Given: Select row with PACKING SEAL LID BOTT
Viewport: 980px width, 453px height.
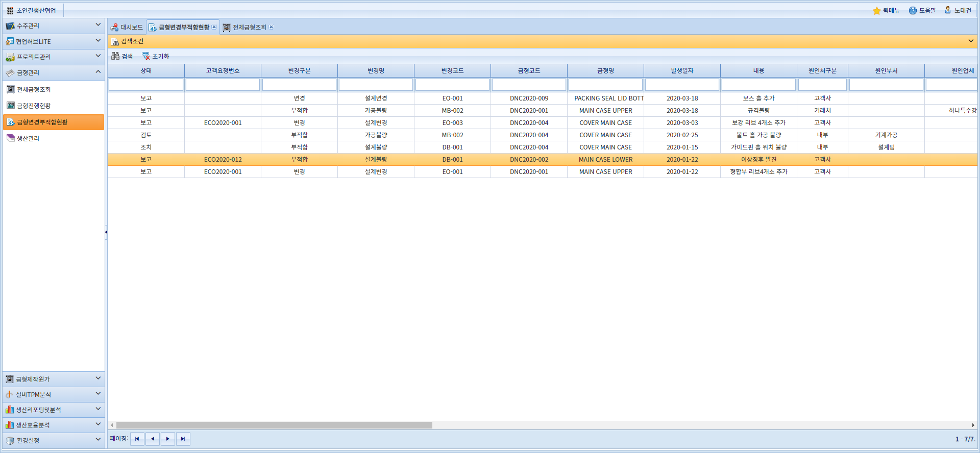Looking at the screenshot, I should (x=543, y=98).
